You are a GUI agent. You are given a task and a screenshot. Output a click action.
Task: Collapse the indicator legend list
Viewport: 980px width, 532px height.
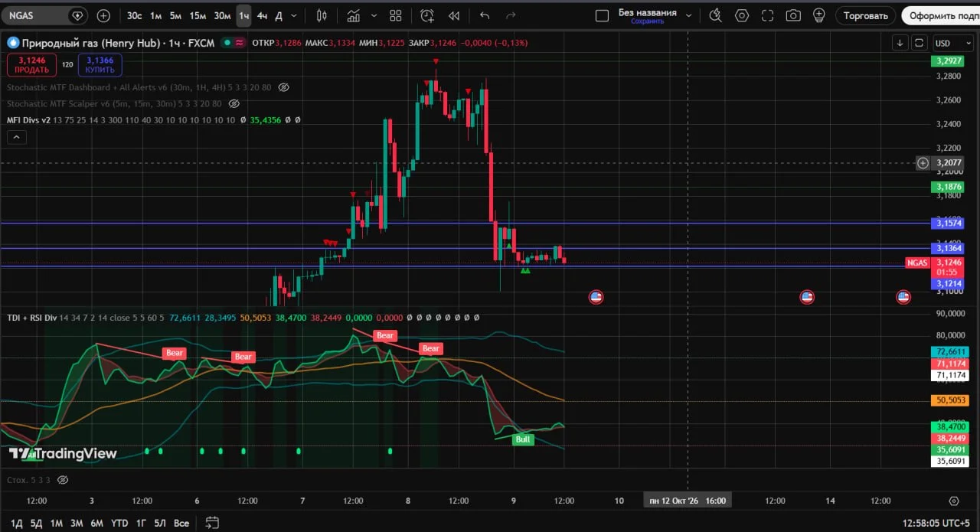[x=16, y=137]
